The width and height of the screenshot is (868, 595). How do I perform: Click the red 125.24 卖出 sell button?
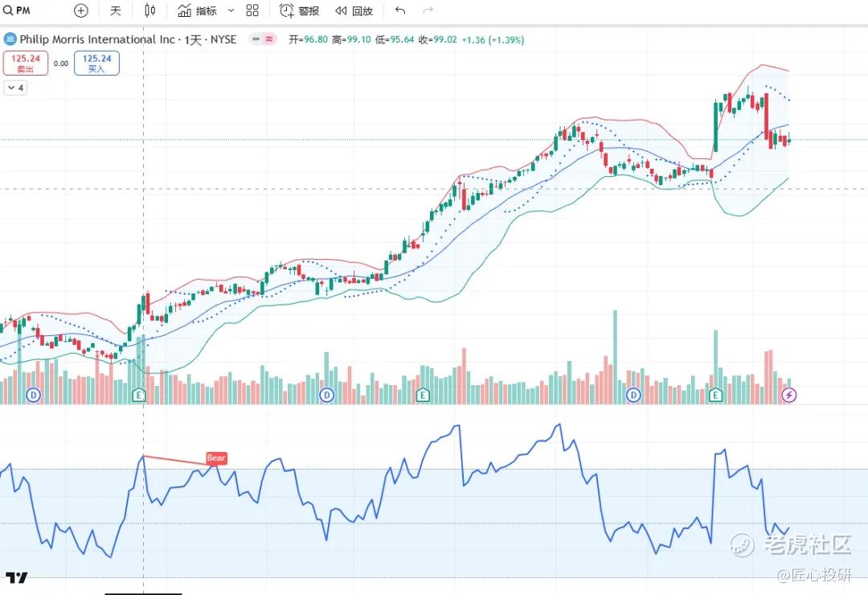(26, 63)
